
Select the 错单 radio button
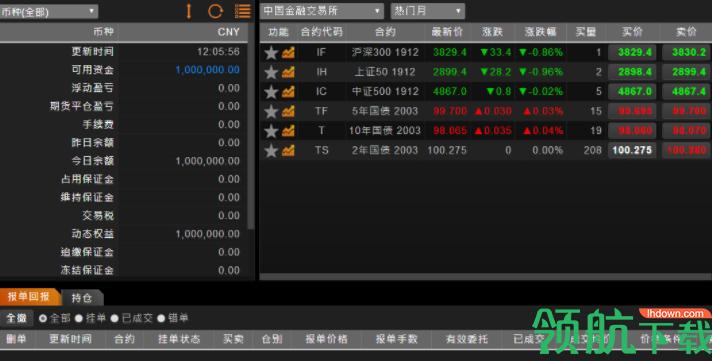pyautogui.click(x=161, y=318)
